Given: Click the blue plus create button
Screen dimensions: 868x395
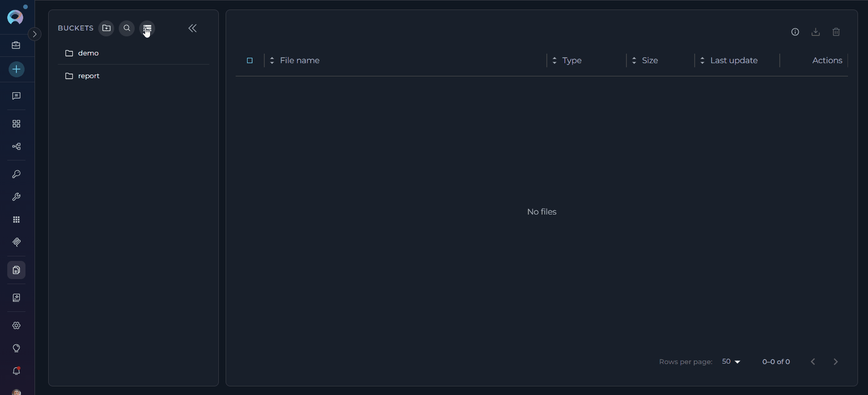Looking at the screenshot, I should pyautogui.click(x=16, y=70).
